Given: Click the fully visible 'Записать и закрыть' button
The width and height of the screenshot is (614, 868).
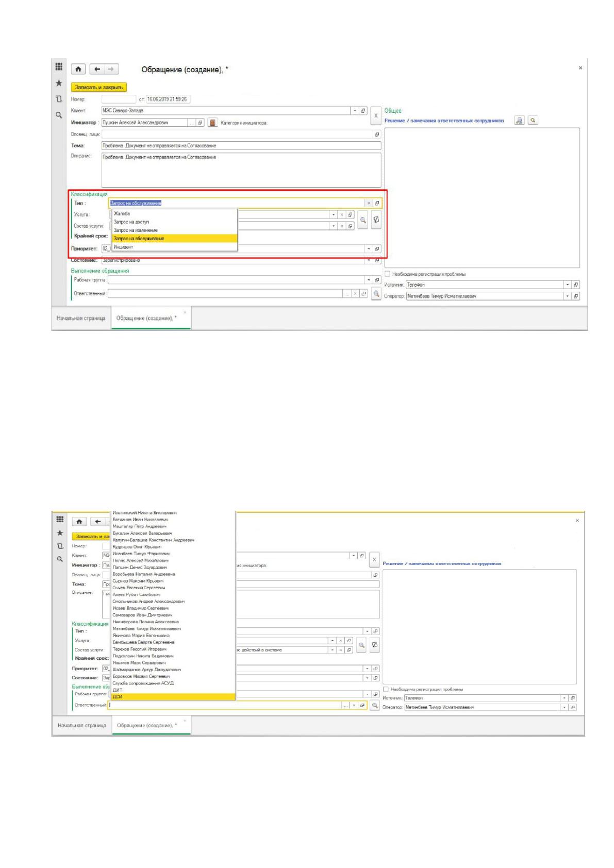Looking at the screenshot, I should (x=99, y=87).
